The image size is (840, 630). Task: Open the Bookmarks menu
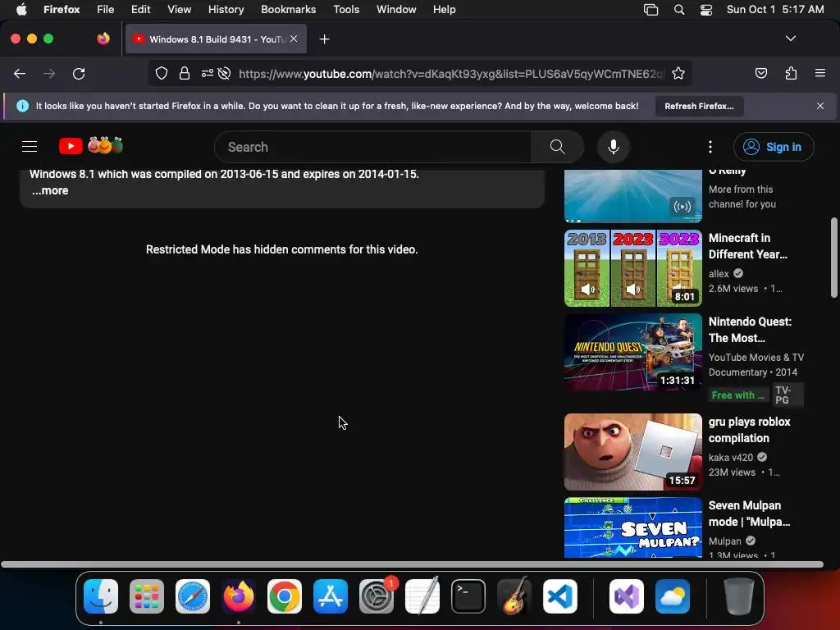288,10
